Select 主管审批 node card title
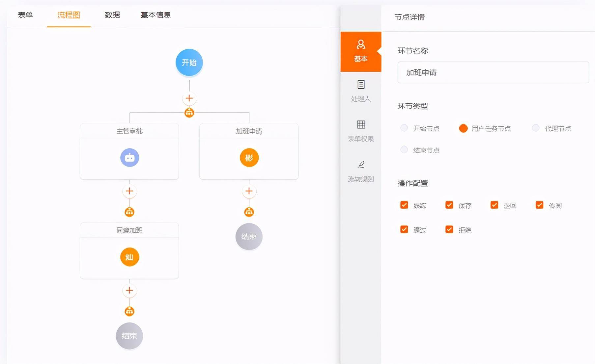595x364 pixels. (129, 131)
